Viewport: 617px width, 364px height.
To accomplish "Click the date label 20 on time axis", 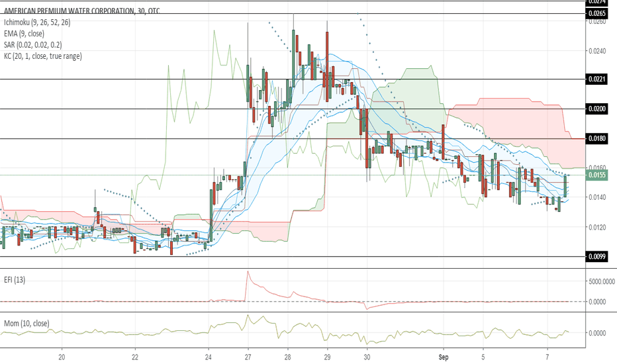I will click(x=62, y=357).
